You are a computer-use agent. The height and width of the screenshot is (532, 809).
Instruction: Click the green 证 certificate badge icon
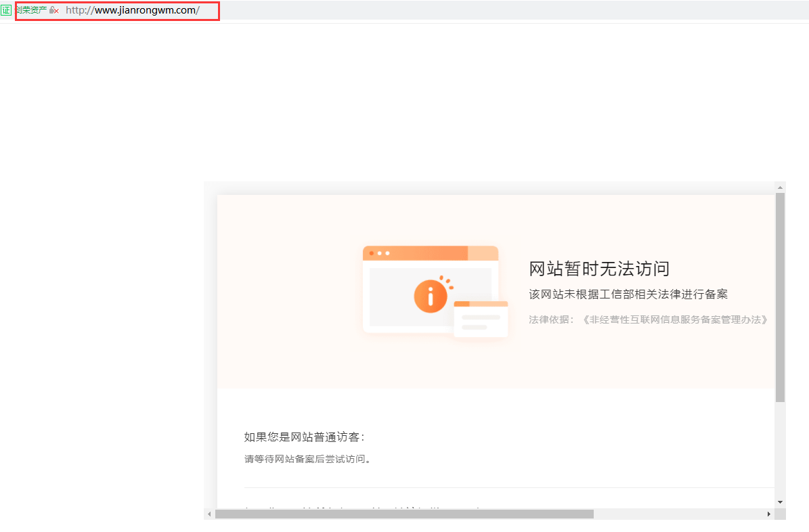click(7, 10)
